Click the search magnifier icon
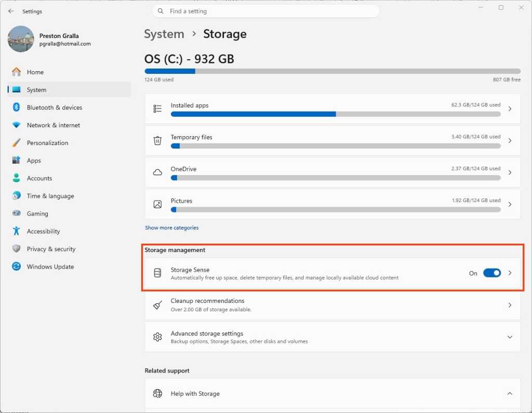 tap(161, 11)
